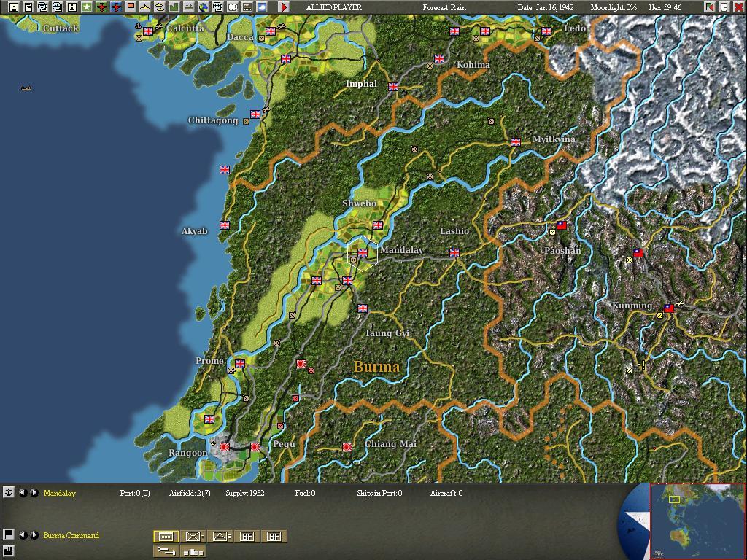Select the British flag at Calcutta
The width and height of the screenshot is (747, 560).
pyautogui.click(x=148, y=31)
